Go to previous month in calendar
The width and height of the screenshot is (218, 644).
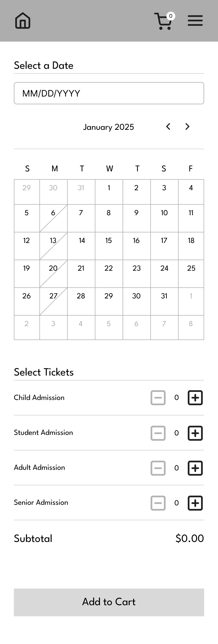[x=168, y=126]
